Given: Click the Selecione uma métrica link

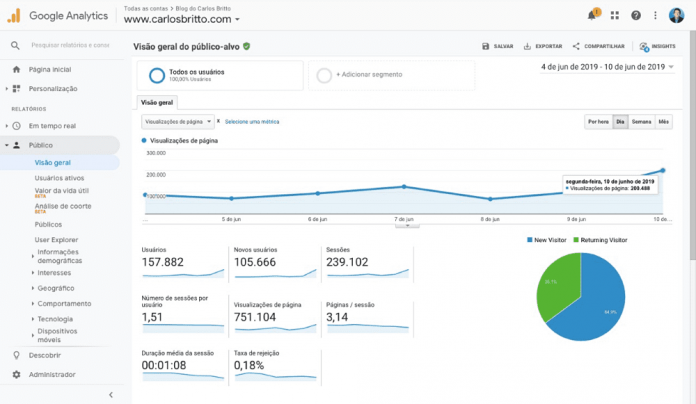Looking at the screenshot, I should click(x=252, y=121).
